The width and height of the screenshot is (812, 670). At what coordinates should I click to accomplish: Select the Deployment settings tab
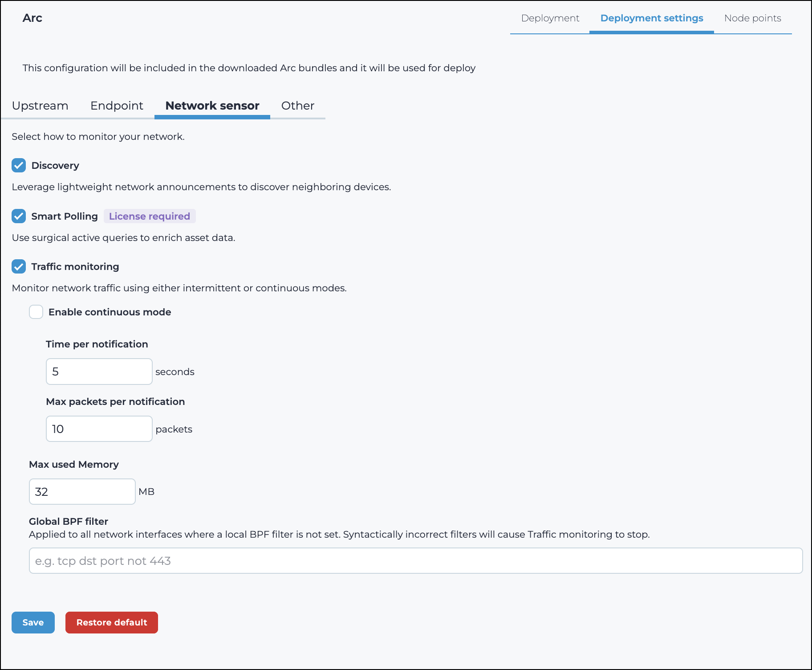pyautogui.click(x=651, y=18)
